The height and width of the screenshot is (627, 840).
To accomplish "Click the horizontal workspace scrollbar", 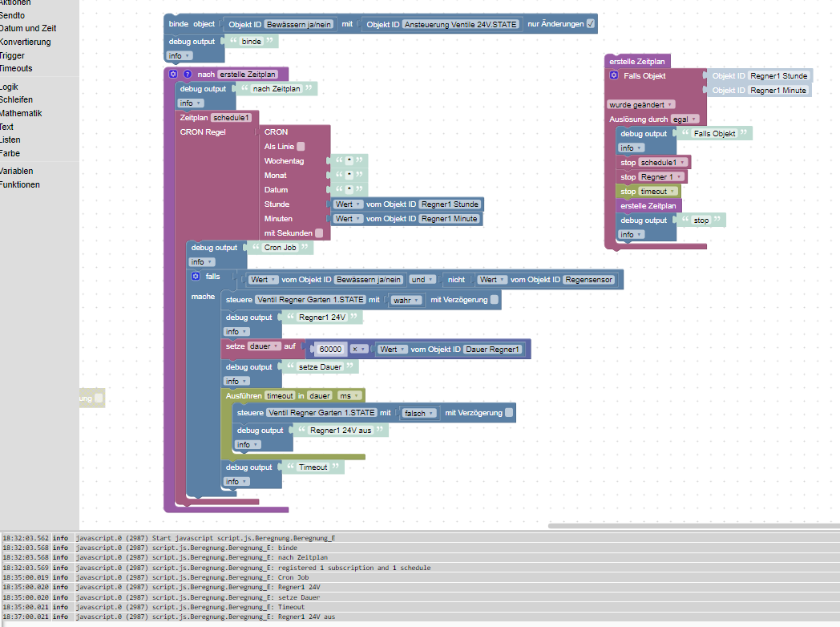I will click(694, 526).
